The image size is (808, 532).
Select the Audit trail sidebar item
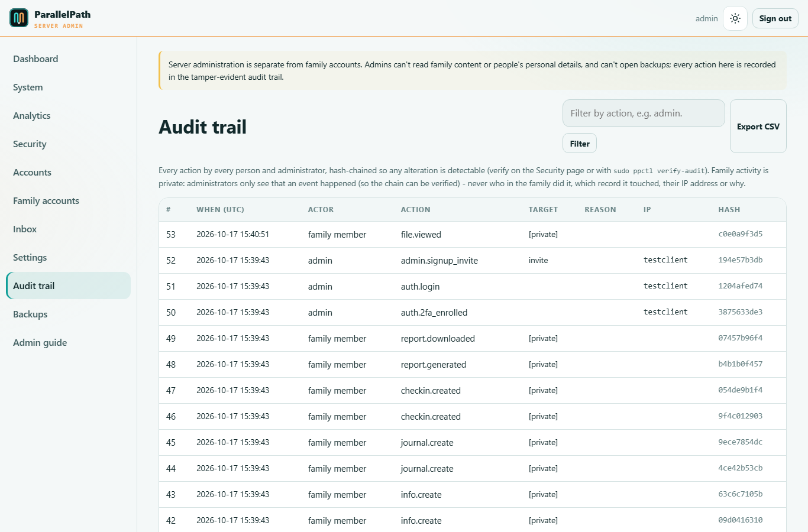[x=68, y=286]
